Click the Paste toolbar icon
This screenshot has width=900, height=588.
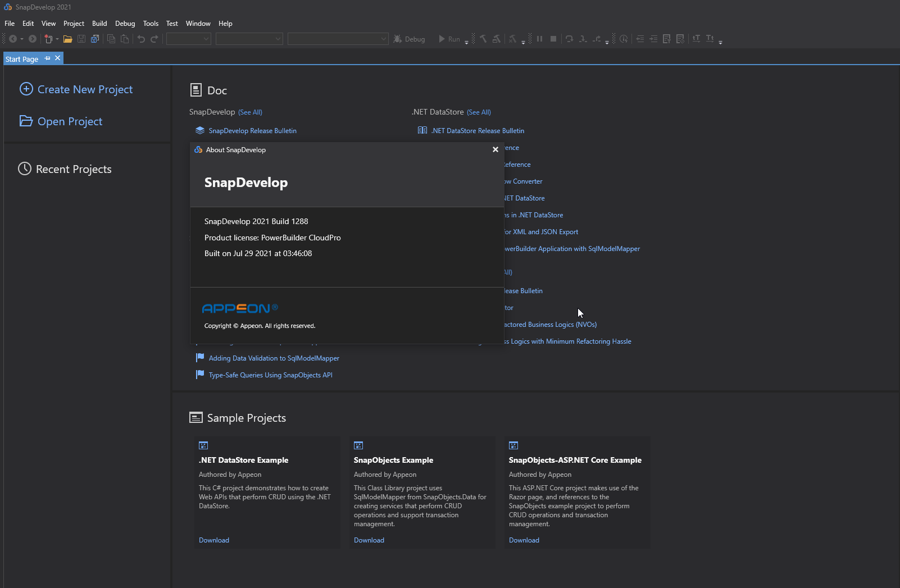coord(125,39)
